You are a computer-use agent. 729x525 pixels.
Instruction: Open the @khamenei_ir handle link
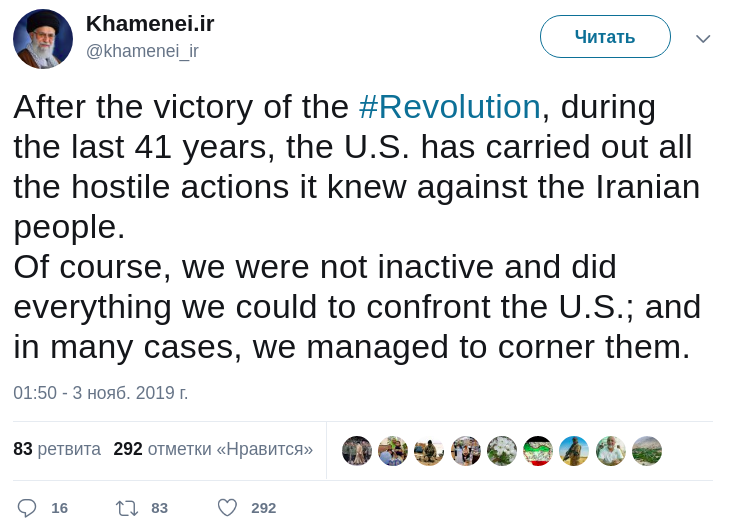[x=142, y=51]
